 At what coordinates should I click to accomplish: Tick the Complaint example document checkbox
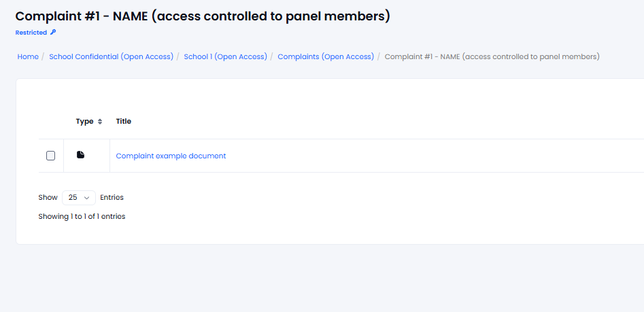coord(50,156)
